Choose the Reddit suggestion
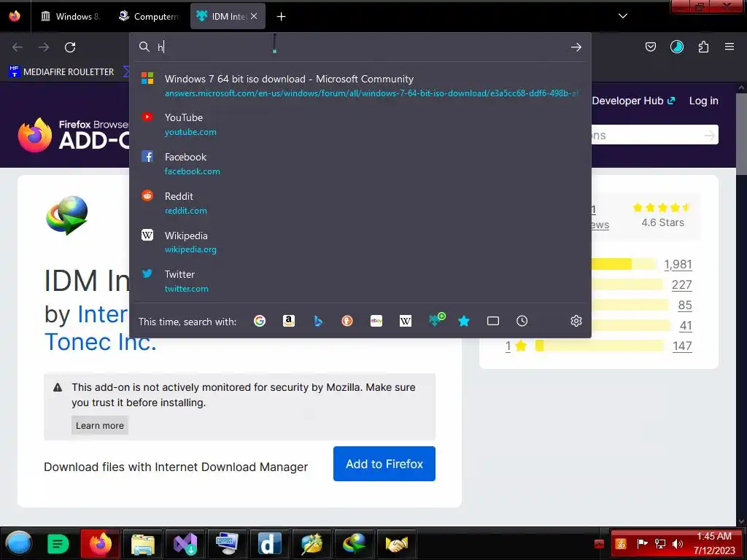The width and height of the screenshot is (747, 560). pyautogui.click(x=360, y=203)
